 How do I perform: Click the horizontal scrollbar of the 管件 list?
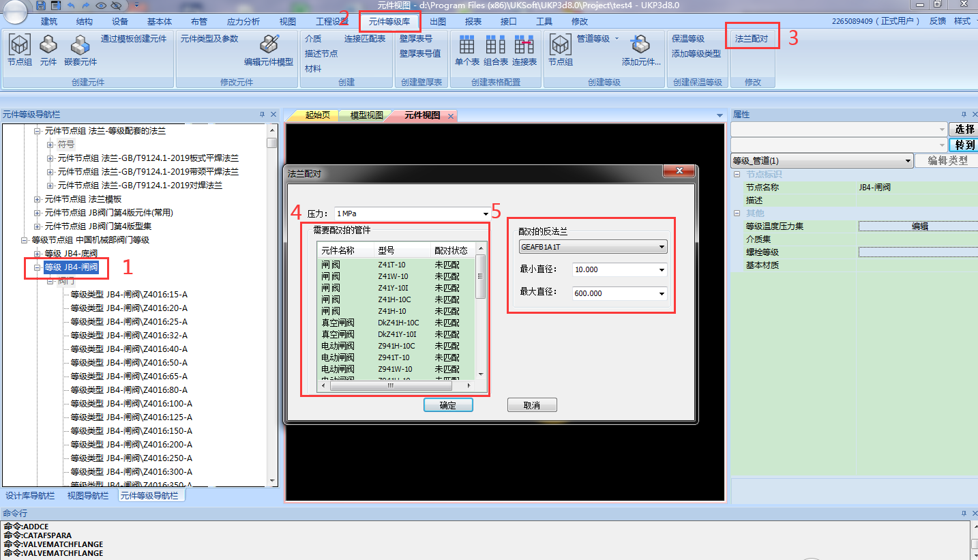pyautogui.click(x=391, y=385)
